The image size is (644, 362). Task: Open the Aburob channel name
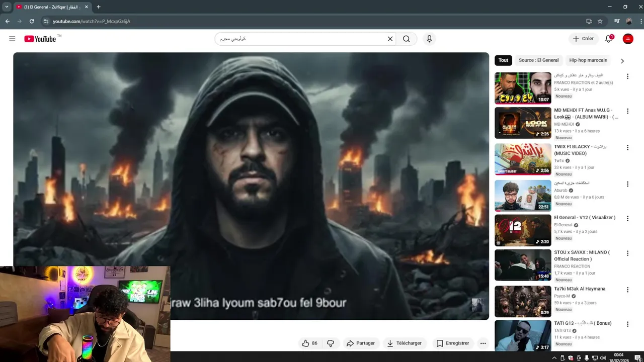click(560, 191)
